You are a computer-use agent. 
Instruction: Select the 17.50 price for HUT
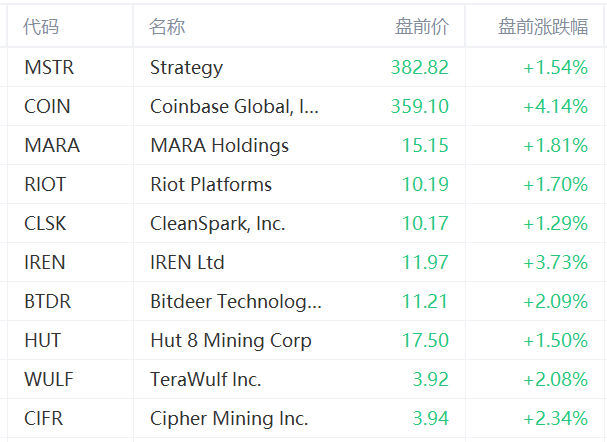pos(425,340)
